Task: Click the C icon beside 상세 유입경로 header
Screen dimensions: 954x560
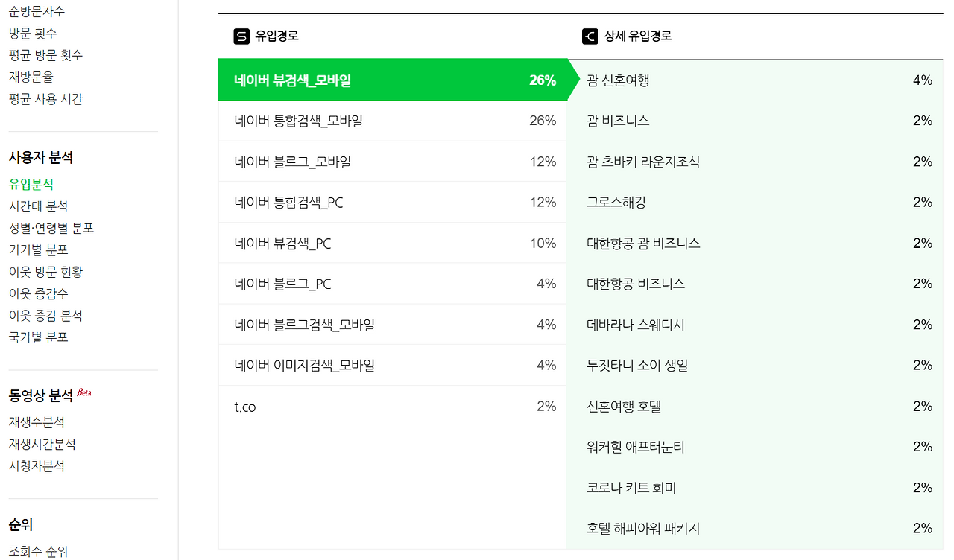Action: point(588,35)
